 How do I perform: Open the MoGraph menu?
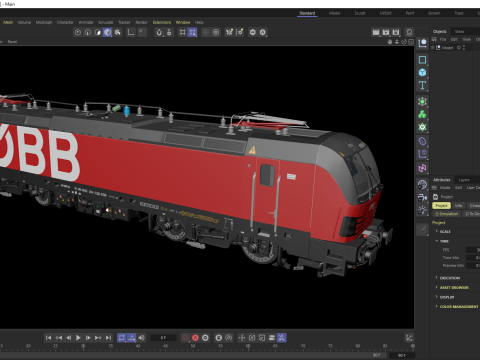tap(44, 22)
